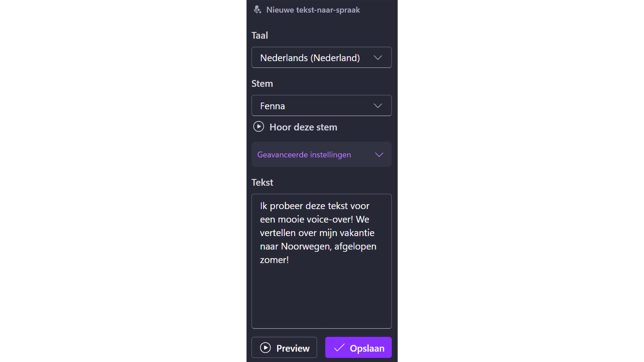Click the Tekst field label
644x362 pixels.
pyautogui.click(x=262, y=183)
